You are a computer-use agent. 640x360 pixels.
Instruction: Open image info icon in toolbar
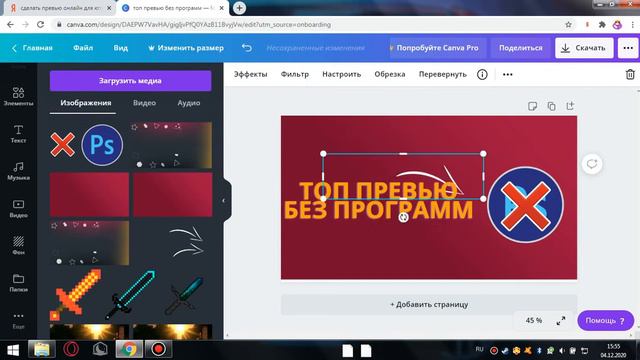(482, 74)
